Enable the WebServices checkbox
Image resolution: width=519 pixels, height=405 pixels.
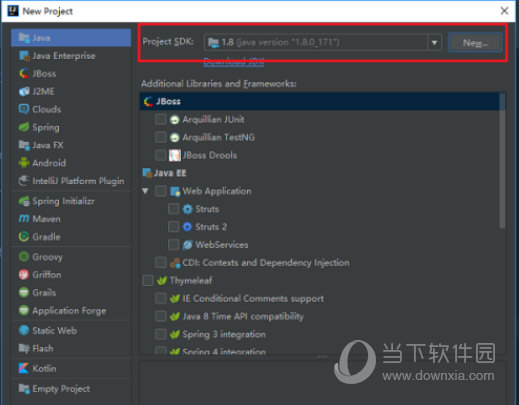pos(173,245)
